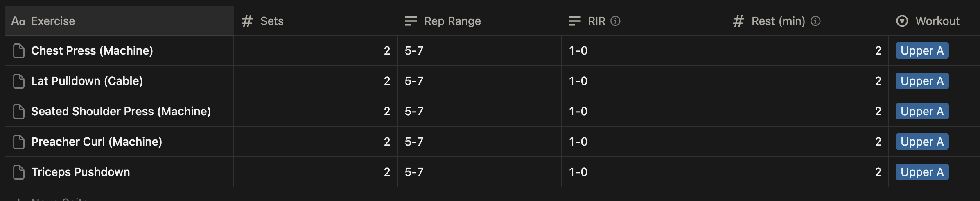Click info icon next to Rest (min) header
The image size is (980, 201).
tap(815, 21)
